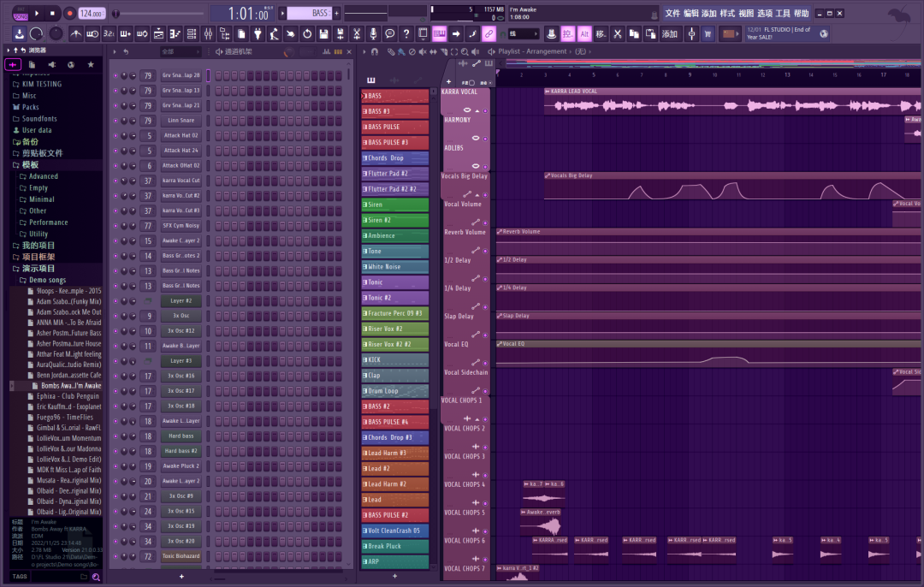Click the 添加 button in the toolbar
Viewport: 924px width, 587px height.
[669, 33]
